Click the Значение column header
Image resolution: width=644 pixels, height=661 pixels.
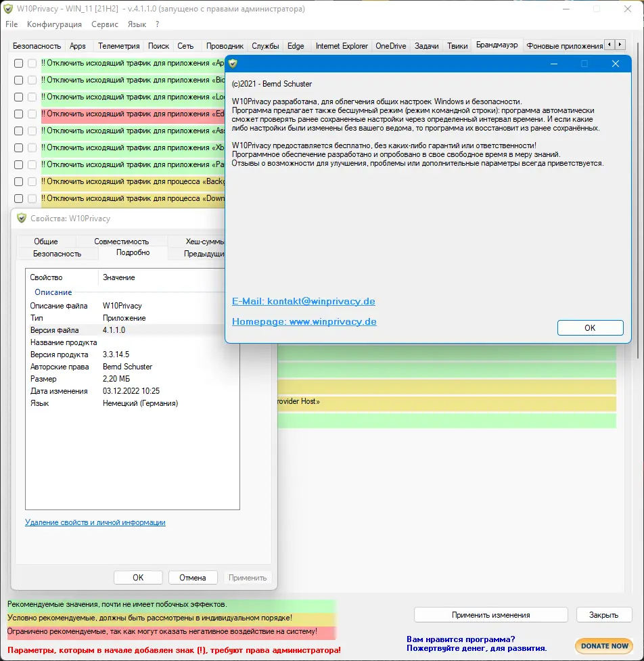(x=162, y=277)
